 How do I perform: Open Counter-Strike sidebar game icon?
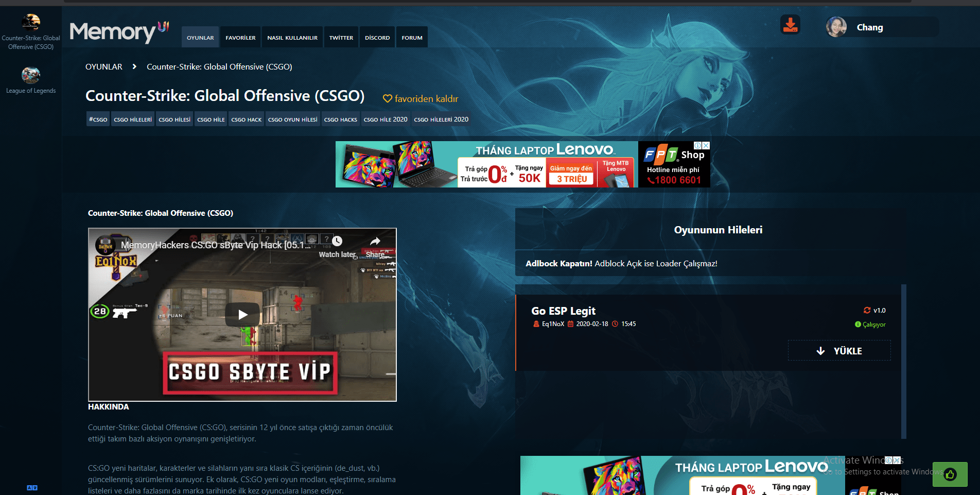(x=31, y=22)
